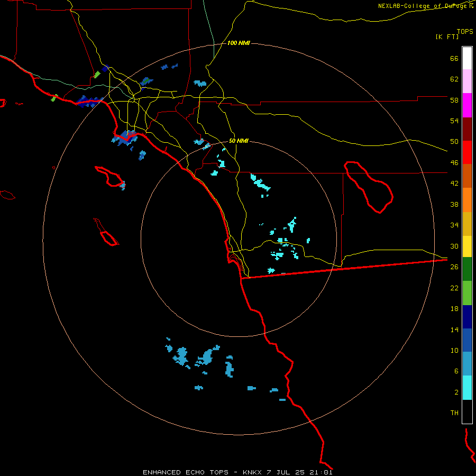Click the legend value '62'
476x476 pixels.
[x=454, y=79]
